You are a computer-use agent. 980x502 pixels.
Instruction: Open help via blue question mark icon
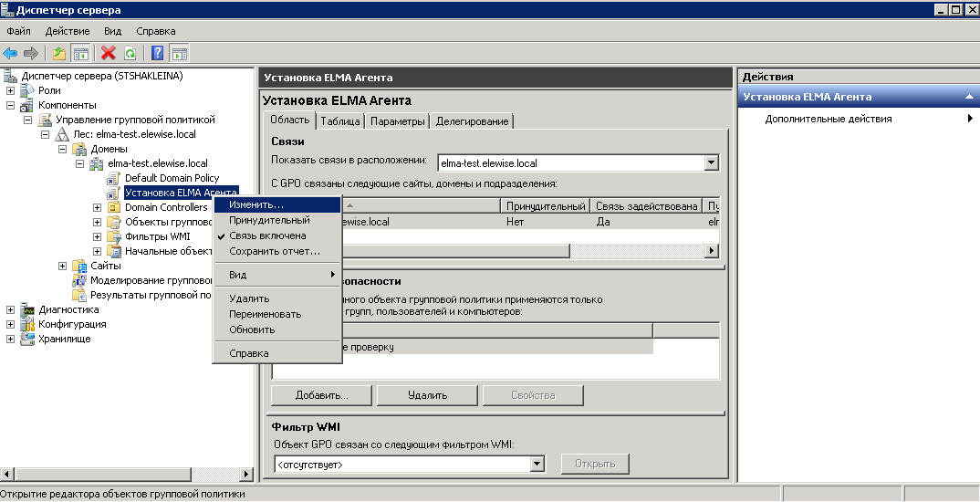point(157,53)
